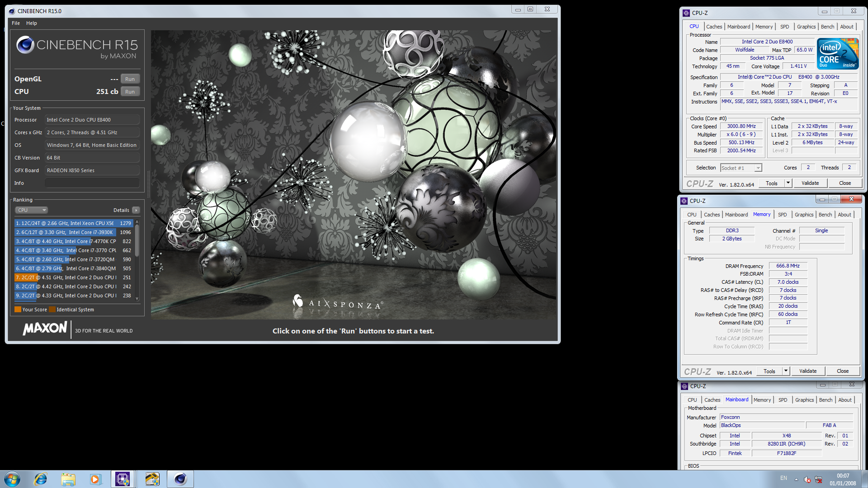Open Windows Media Player from taskbar
The height and width of the screenshot is (488, 868).
(x=95, y=479)
